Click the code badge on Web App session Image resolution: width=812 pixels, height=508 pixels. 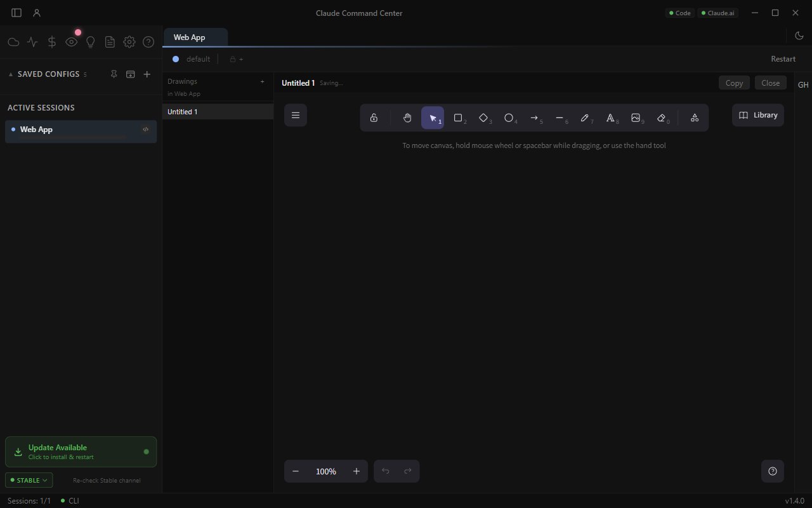(x=146, y=129)
